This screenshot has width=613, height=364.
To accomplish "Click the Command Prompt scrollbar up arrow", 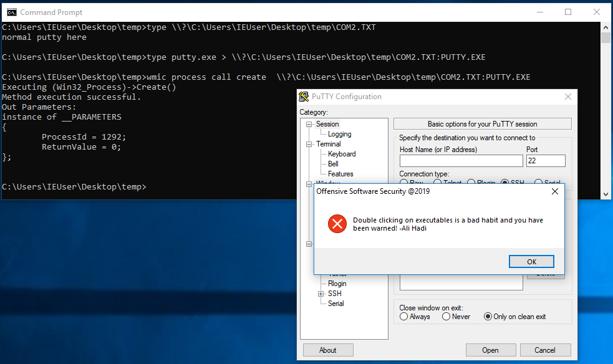I will [606, 27].
